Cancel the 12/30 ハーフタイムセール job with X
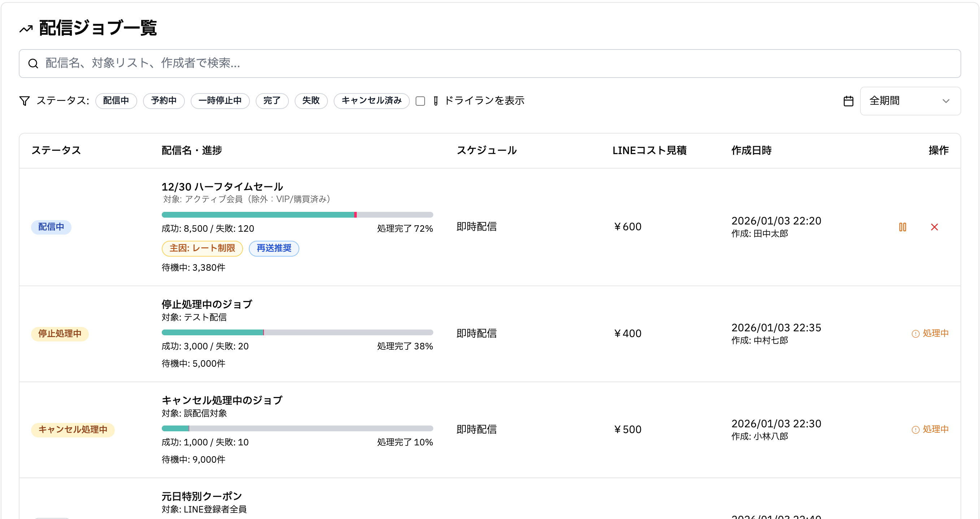 click(x=935, y=227)
